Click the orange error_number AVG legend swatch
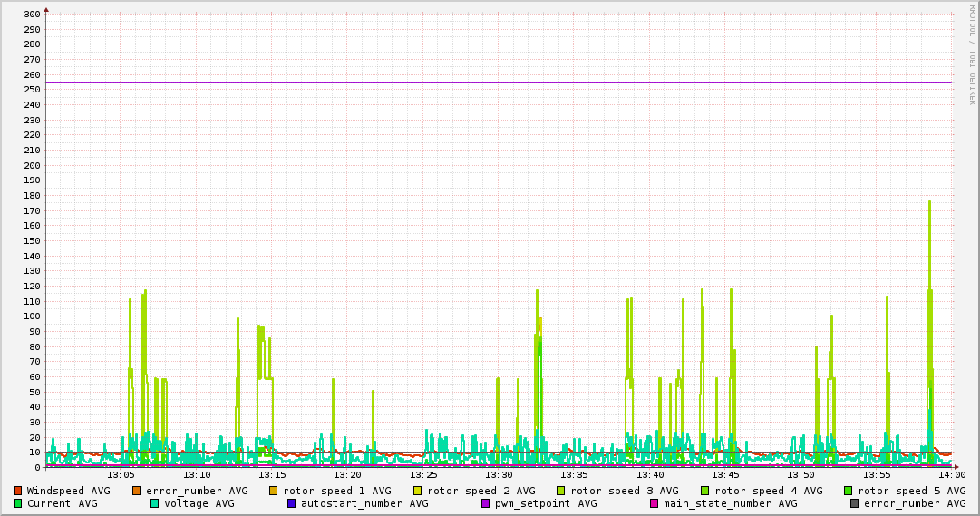This screenshot has width=980, height=516. 137,491
